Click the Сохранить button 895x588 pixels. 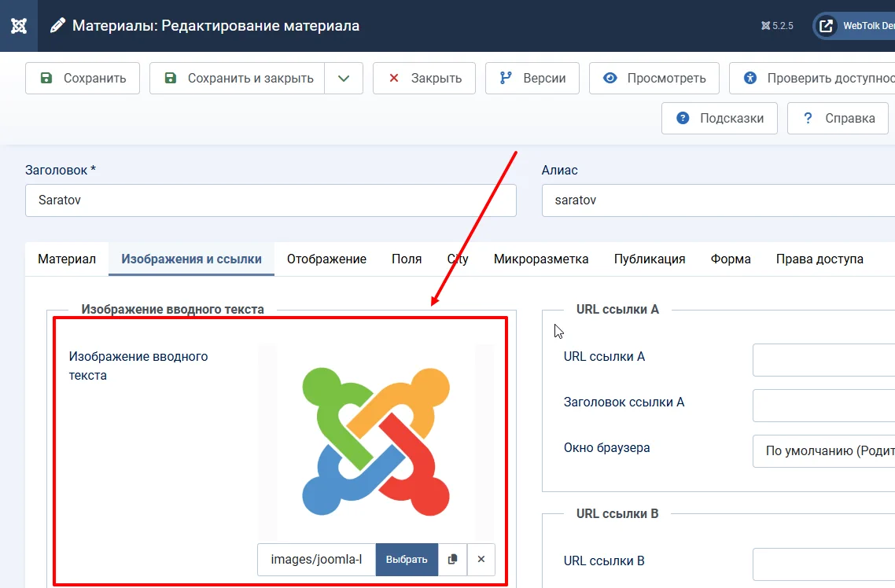[83, 78]
